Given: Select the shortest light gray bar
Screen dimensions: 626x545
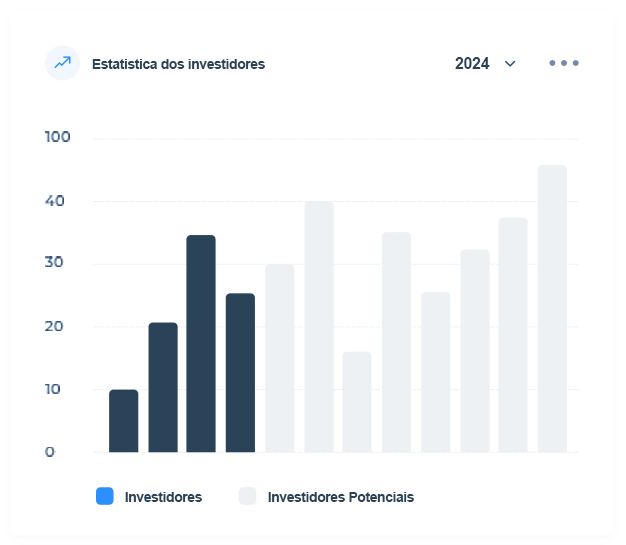Looking at the screenshot, I should click(x=357, y=402).
